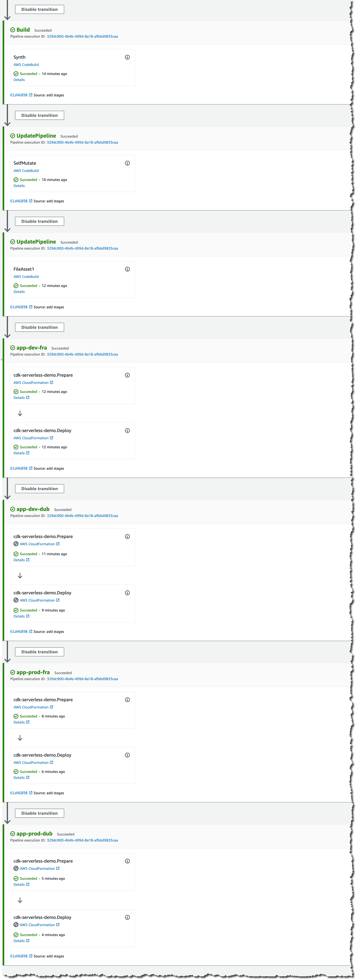Viewport: 356px width, 980px height.
Task: Open info icon on SelfMutate action
Action: pos(127,163)
